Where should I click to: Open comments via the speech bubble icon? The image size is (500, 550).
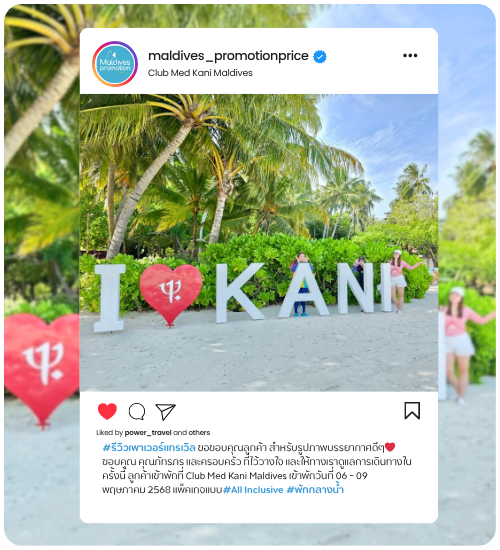coord(137,411)
